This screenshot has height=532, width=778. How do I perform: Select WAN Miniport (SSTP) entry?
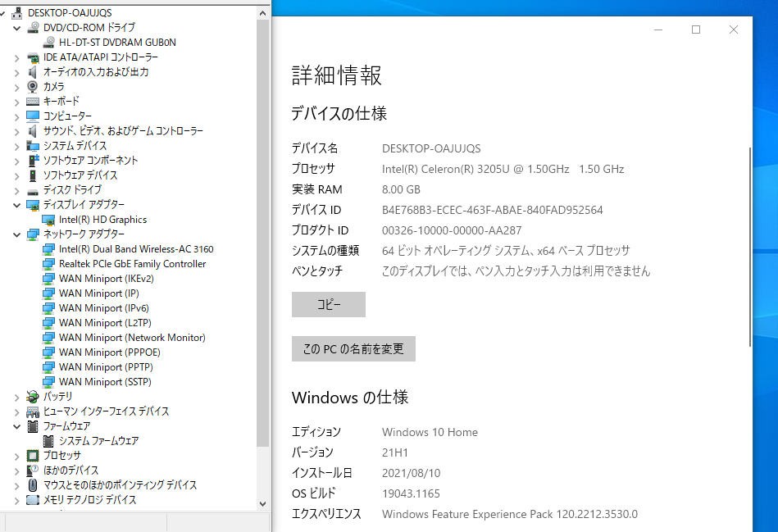pos(105,382)
